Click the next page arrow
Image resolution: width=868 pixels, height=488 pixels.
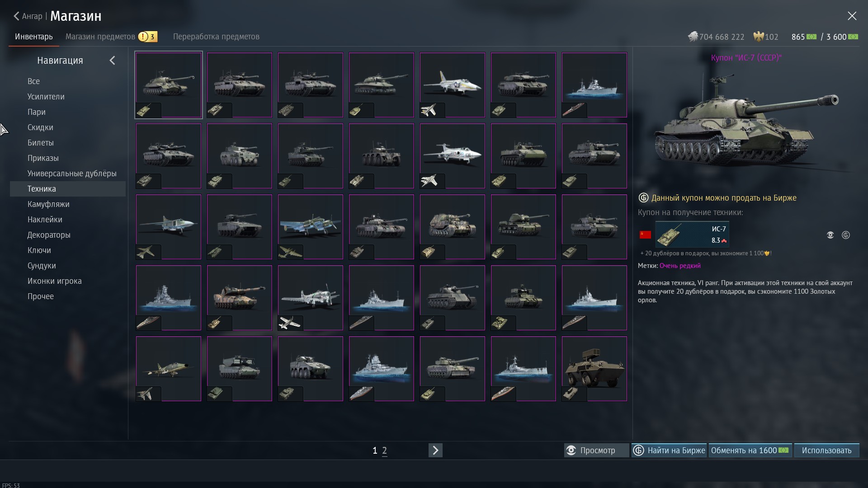(x=435, y=450)
